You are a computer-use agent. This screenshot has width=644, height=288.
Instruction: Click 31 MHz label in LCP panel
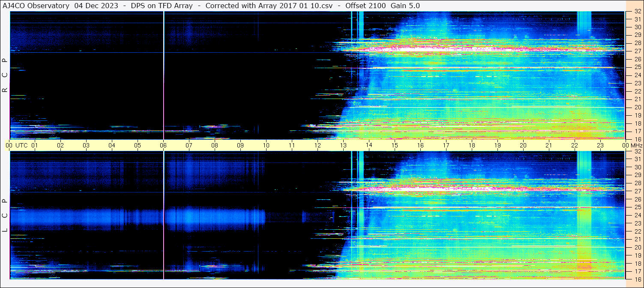(x=637, y=159)
